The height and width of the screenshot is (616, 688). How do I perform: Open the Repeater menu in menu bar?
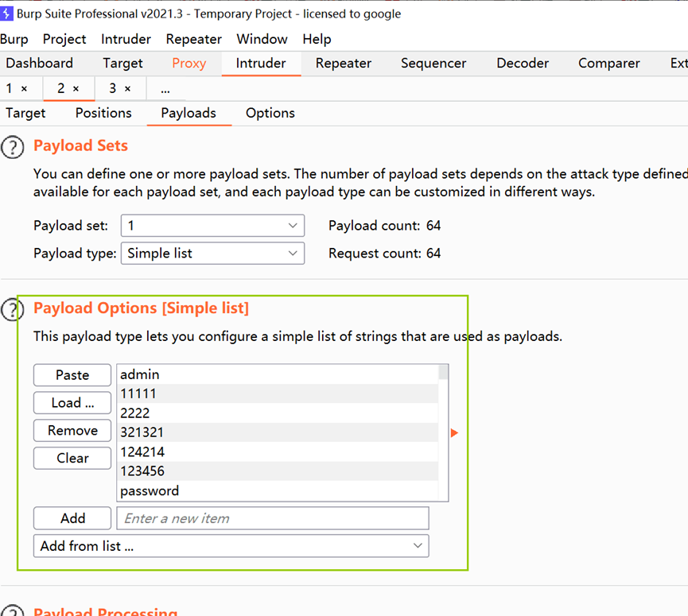(194, 39)
